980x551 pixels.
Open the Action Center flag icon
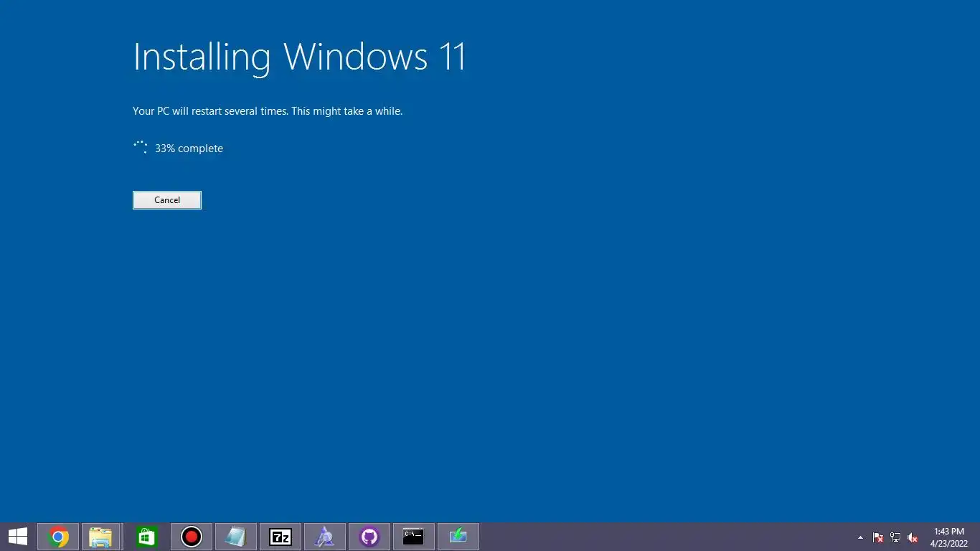click(x=877, y=537)
